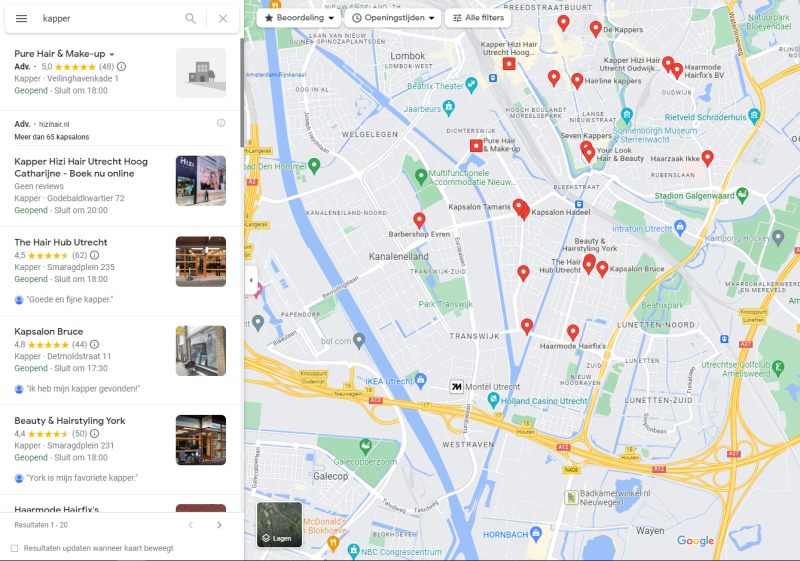The width and height of the screenshot is (800, 561).
Task: Open the Openingstijden filter dropdown
Action: [393, 18]
